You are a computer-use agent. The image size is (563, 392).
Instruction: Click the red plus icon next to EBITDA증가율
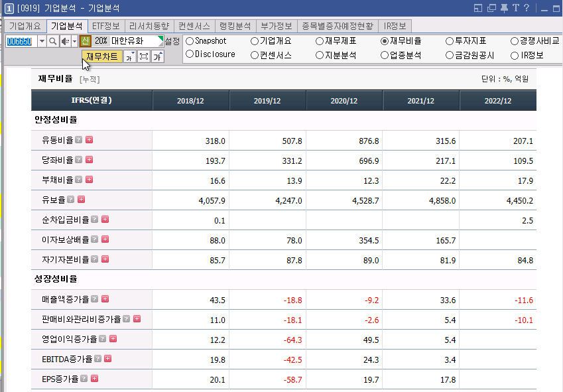[x=107, y=359]
